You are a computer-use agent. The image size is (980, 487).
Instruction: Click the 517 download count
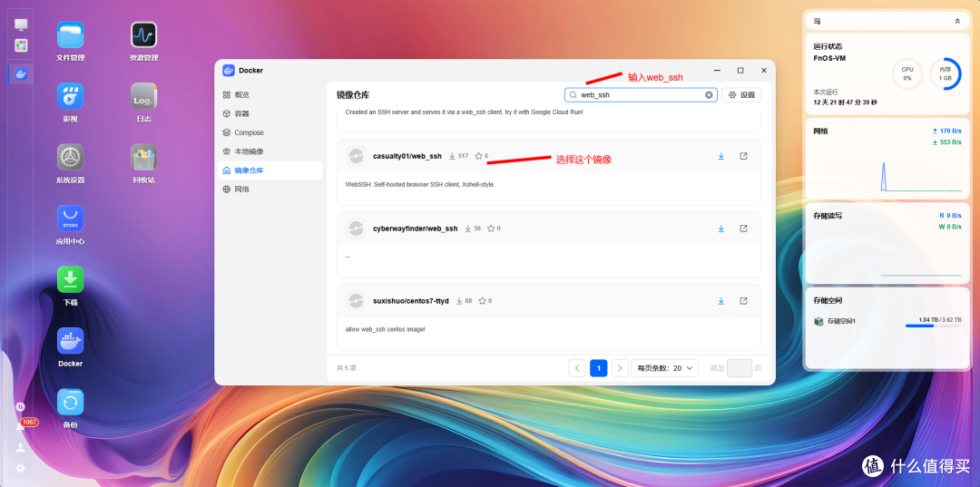tap(459, 156)
